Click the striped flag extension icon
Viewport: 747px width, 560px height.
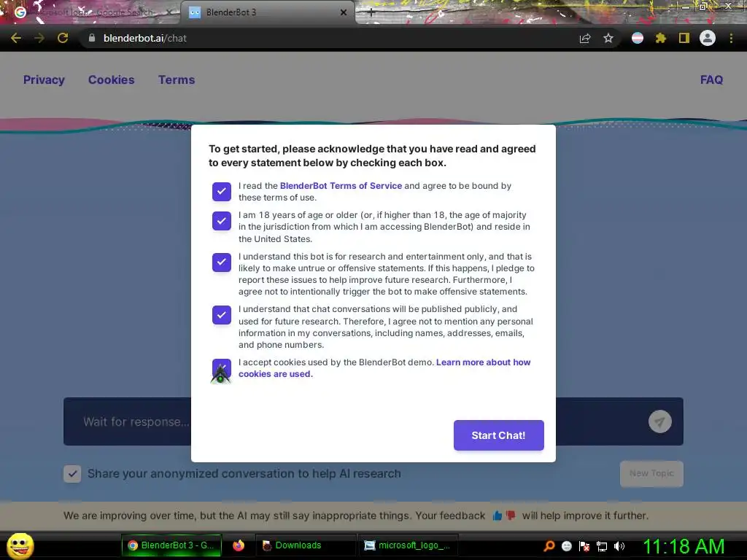638,38
